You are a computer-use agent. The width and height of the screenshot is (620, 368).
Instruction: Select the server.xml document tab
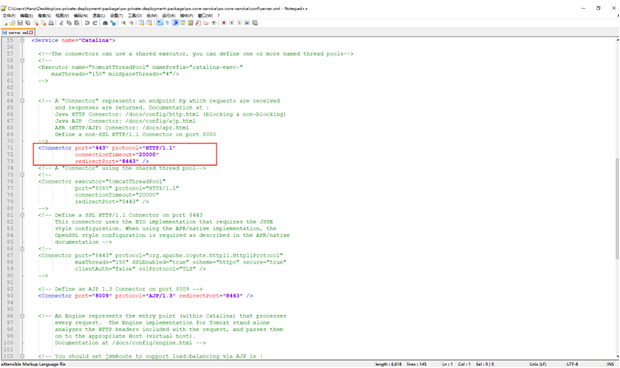point(18,32)
